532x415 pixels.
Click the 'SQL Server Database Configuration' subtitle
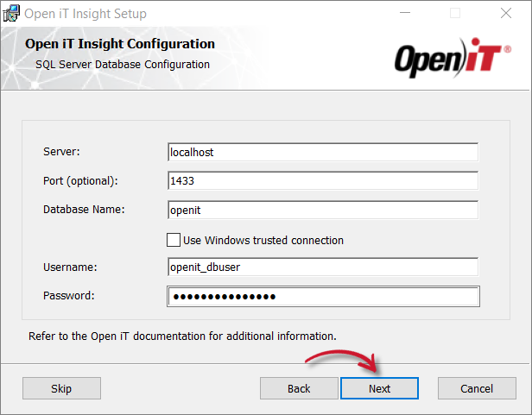click(123, 65)
